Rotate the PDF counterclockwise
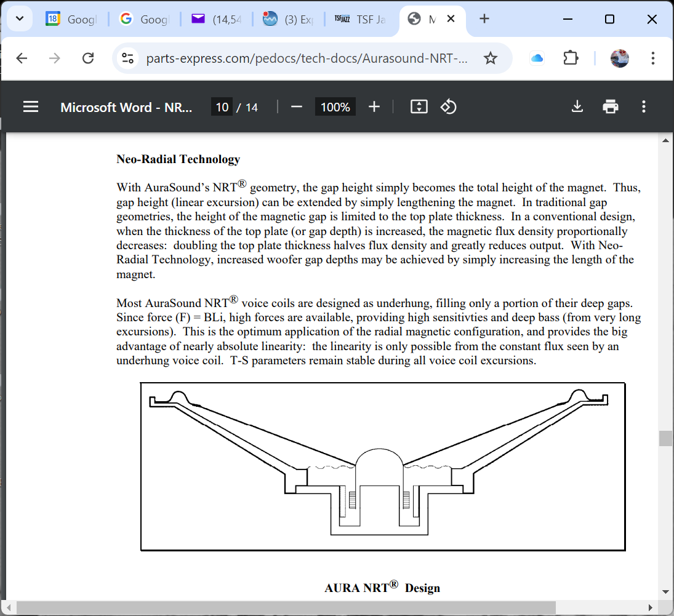The height and width of the screenshot is (616, 674). 448,106
